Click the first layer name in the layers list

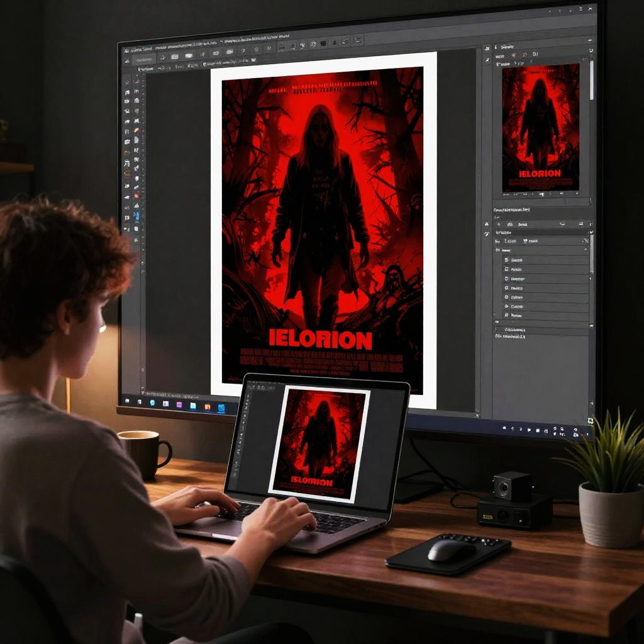[518, 259]
